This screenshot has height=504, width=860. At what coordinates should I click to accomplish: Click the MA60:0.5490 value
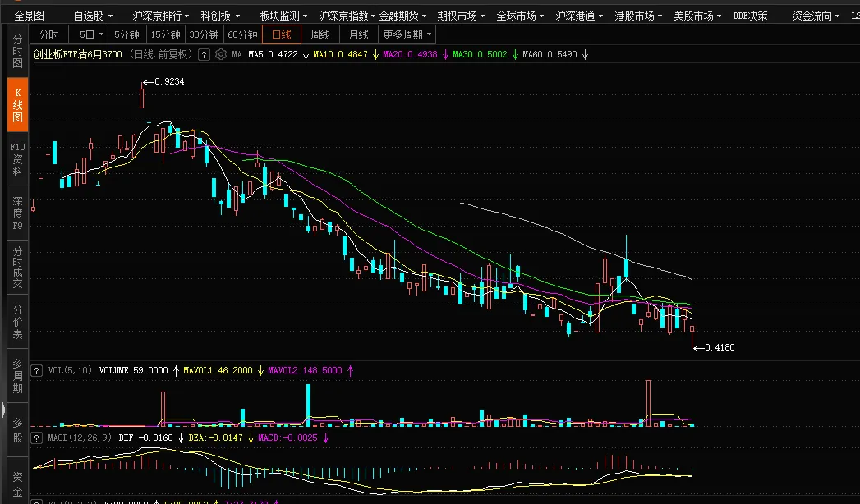point(550,54)
